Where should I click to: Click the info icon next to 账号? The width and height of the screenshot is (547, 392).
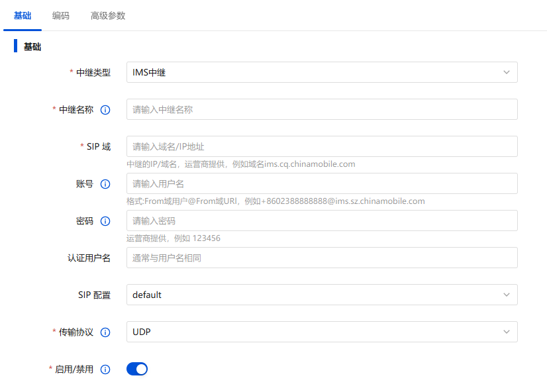(105, 184)
